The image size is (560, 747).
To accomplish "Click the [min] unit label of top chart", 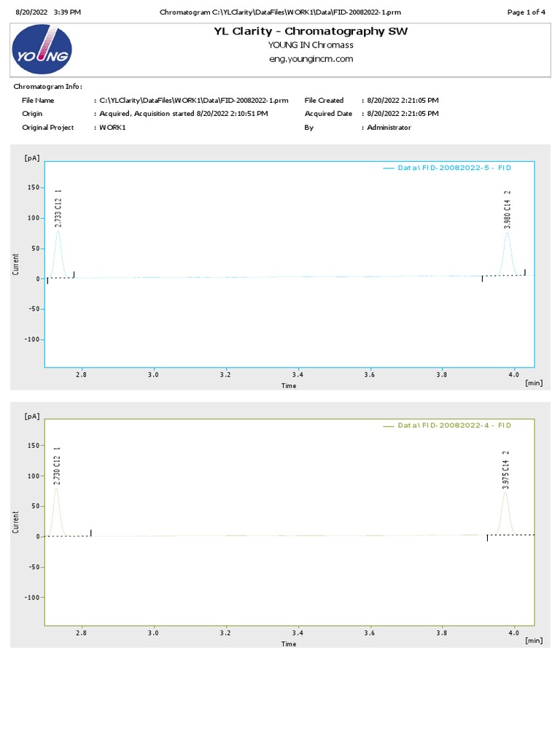I will [534, 383].
